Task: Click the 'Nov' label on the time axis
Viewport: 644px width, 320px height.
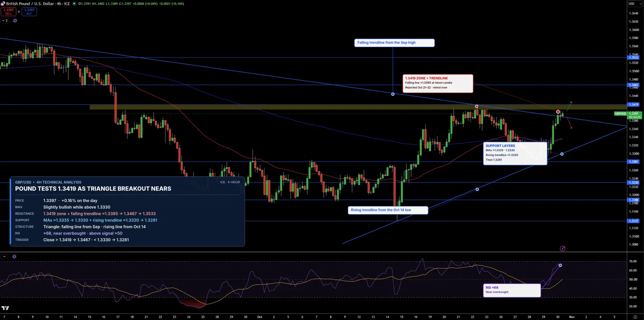Action: (571, 317)
